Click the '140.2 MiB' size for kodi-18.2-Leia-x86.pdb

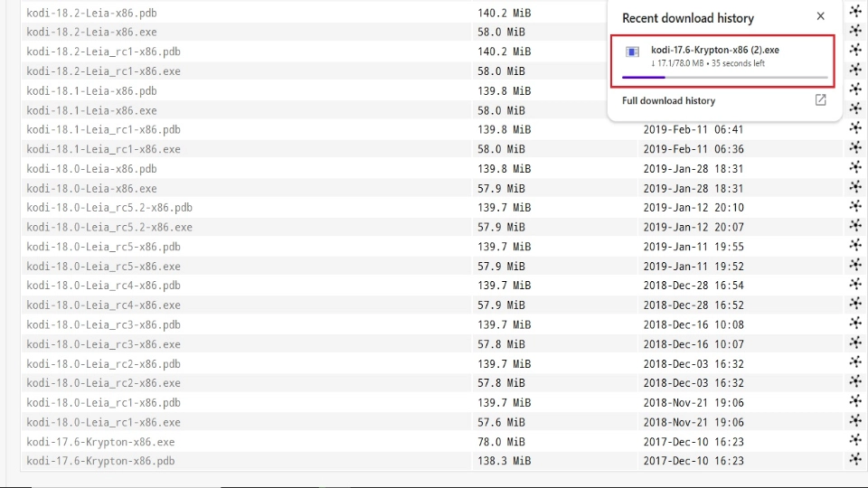tap(505, 13)
